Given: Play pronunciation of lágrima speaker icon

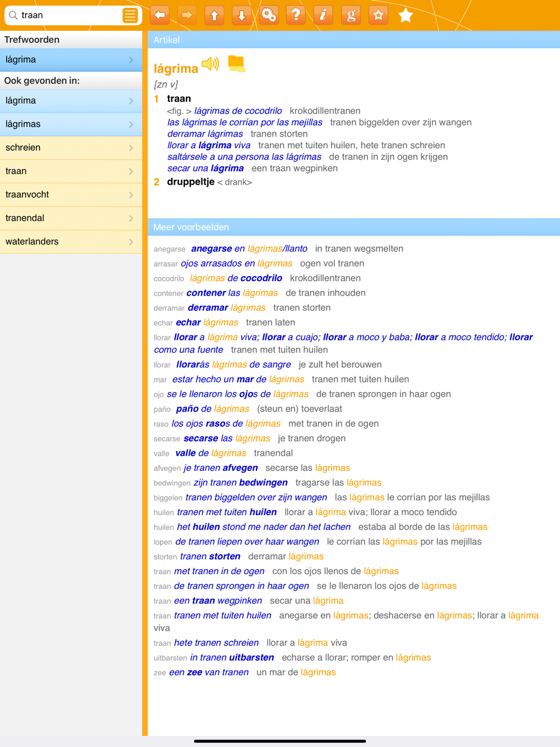Looking at the screenshot, I should pyautogui.click(x=211, y=64).
